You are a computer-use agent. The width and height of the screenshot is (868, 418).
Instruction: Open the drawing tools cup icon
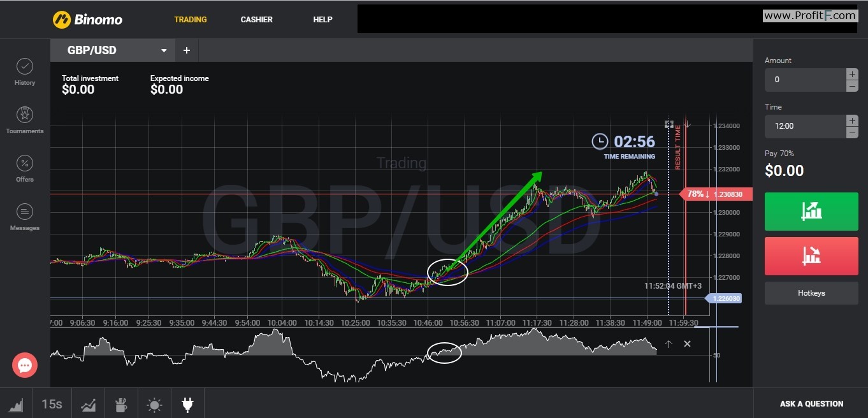point(121,404)
